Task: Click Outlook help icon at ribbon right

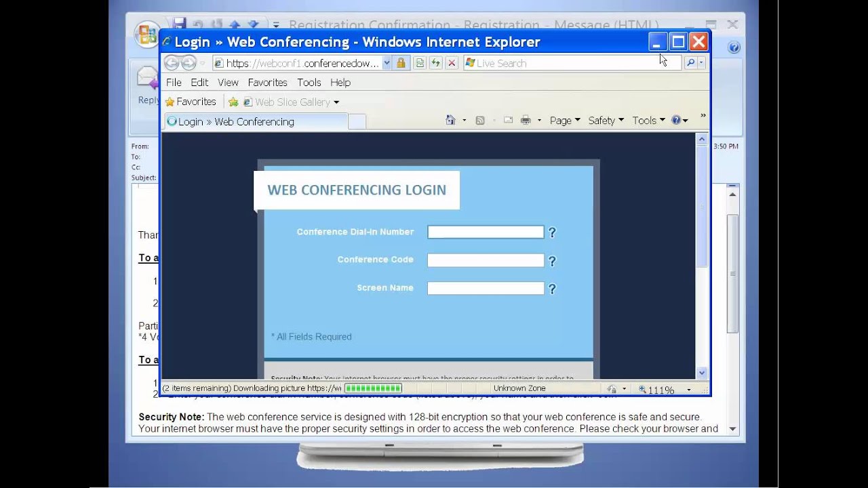Action: click(734, 47)
